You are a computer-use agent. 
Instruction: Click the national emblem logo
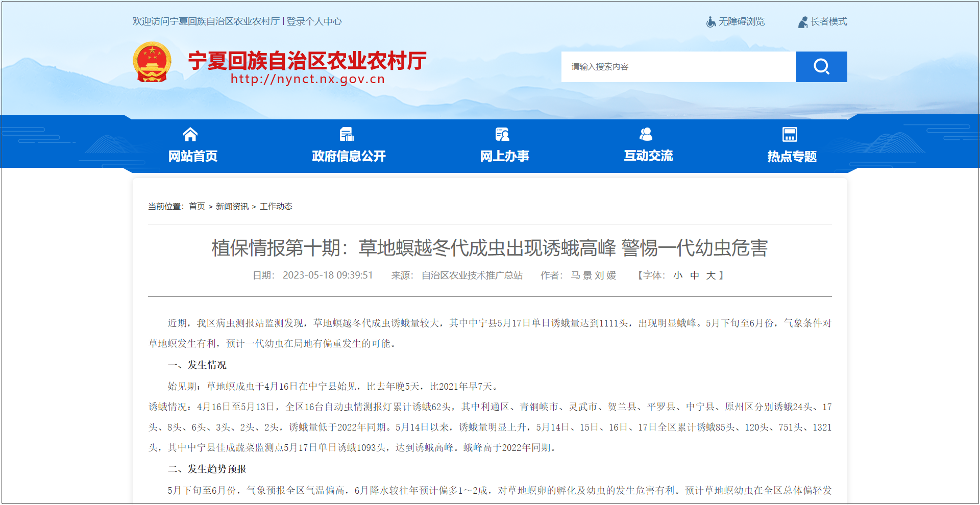click(152, 62)
